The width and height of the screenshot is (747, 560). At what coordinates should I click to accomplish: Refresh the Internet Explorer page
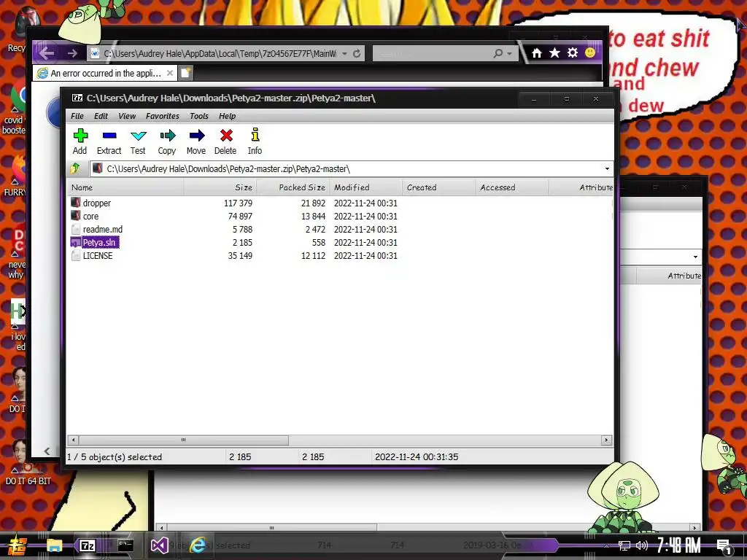tap(356, 53)
